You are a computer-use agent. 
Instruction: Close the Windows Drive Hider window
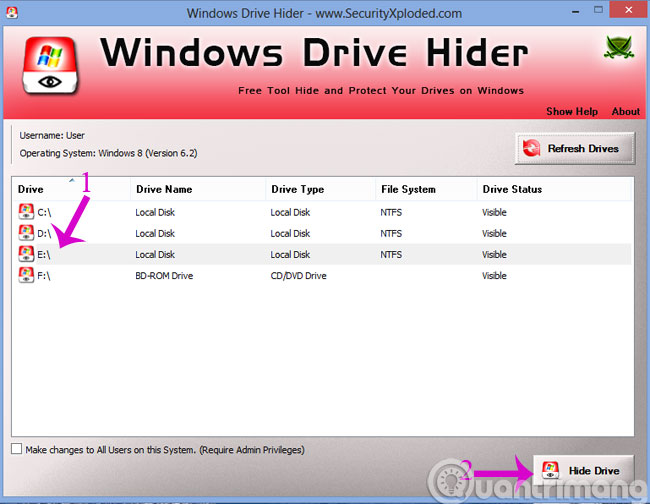pyautogui.click(x=628, y=10)
